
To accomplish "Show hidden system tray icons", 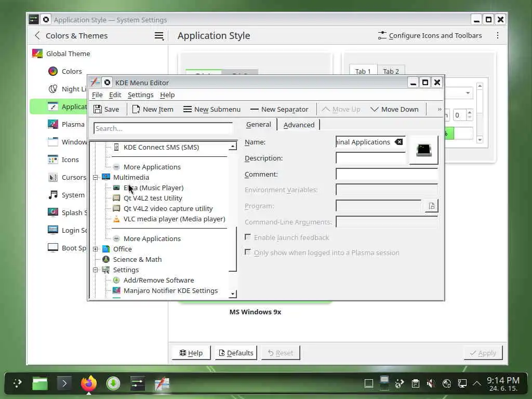I will [x=477, y=383].
